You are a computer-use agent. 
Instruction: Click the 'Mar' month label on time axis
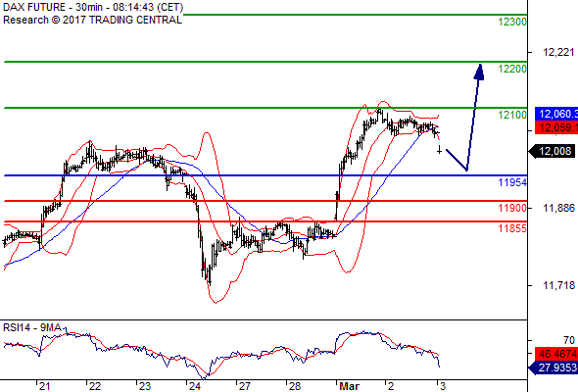click(350, 386)
